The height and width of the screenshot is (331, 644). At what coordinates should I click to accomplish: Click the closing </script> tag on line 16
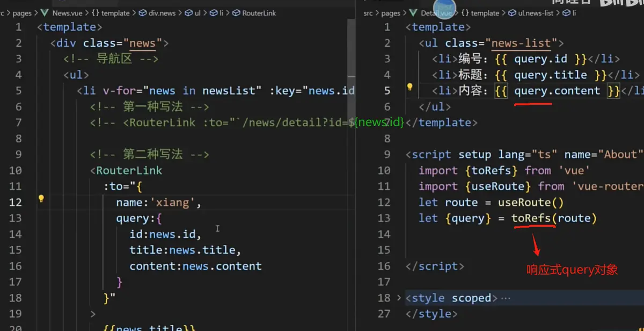pos(435,266)
